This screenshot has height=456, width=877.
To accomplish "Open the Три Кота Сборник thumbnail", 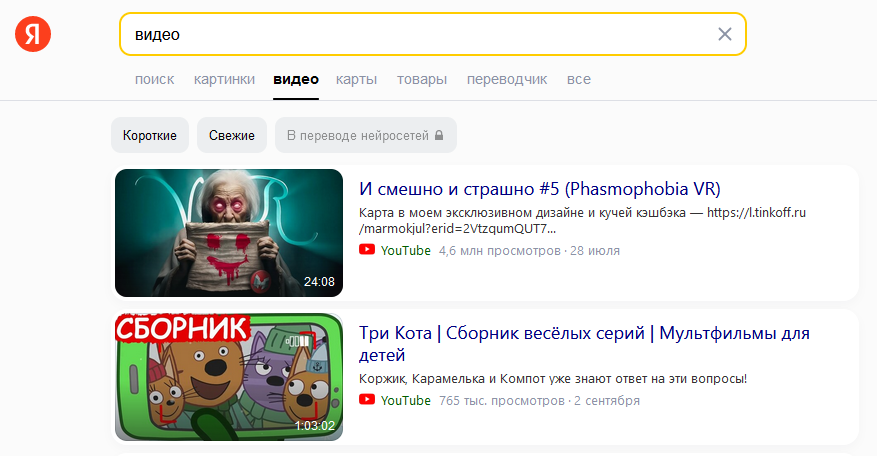I will click(229, 377).
